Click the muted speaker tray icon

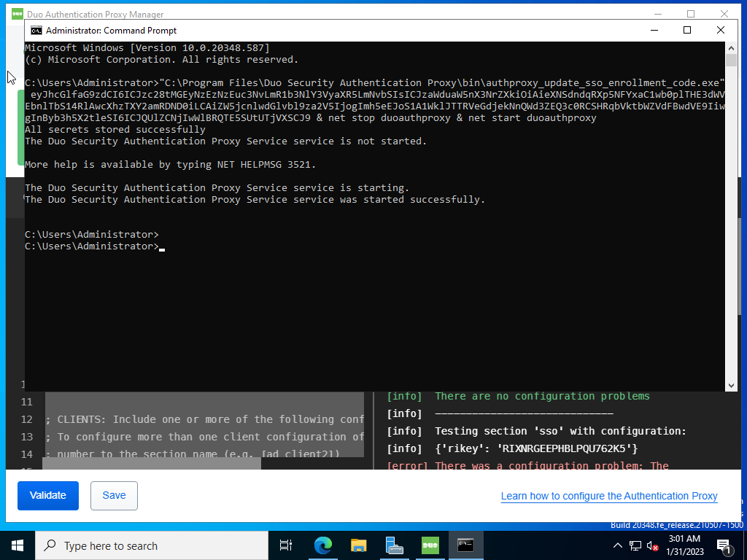coord(653,545)
